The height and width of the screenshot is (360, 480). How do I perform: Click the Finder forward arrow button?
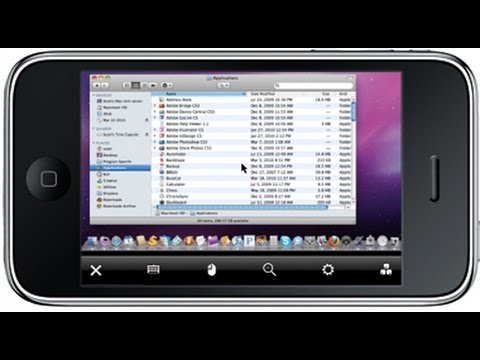[105, 86]
